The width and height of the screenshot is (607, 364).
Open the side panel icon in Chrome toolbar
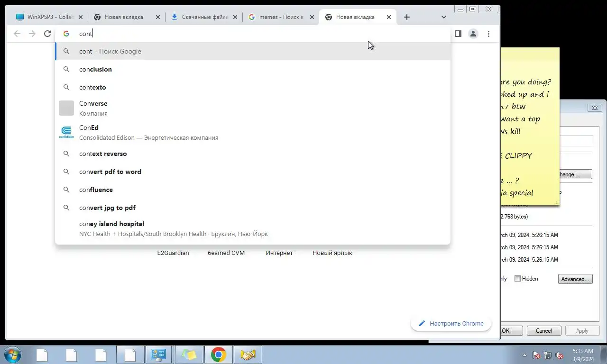pyautogui.click(x=458, y=34)
